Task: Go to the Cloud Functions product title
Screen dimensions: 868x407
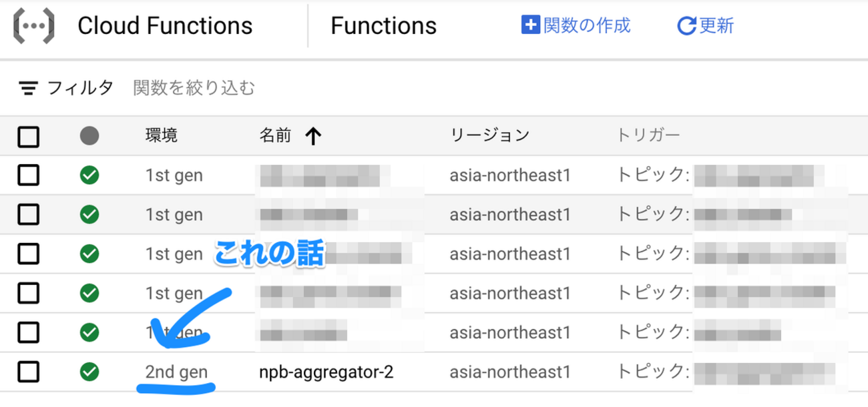Action: click(x=165, y=26)
